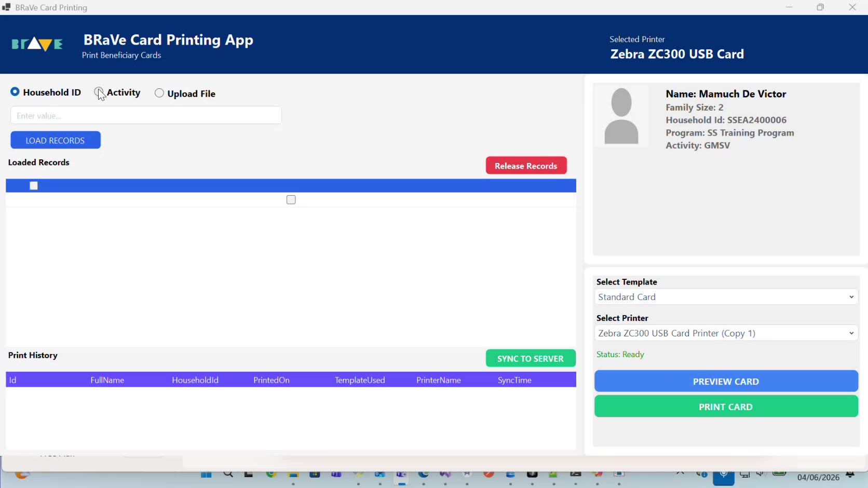Click the FullName column header
Viewport: 868px width, 488px height.
click(x=107, y=380)
